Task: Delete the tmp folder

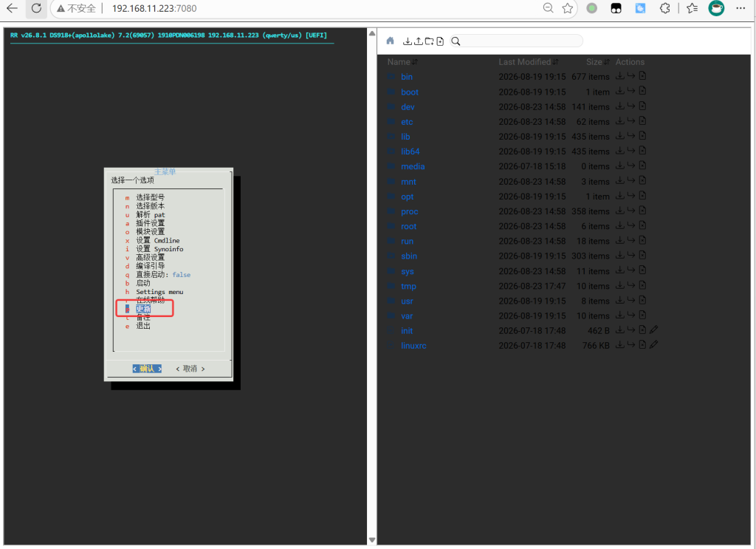Action: [x=642, y=286]
